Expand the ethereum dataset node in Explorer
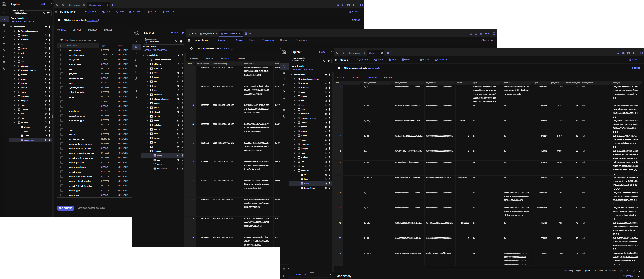The height and width of the screenshot is (279, 644). pyautogui.click(x=14, y=66)
